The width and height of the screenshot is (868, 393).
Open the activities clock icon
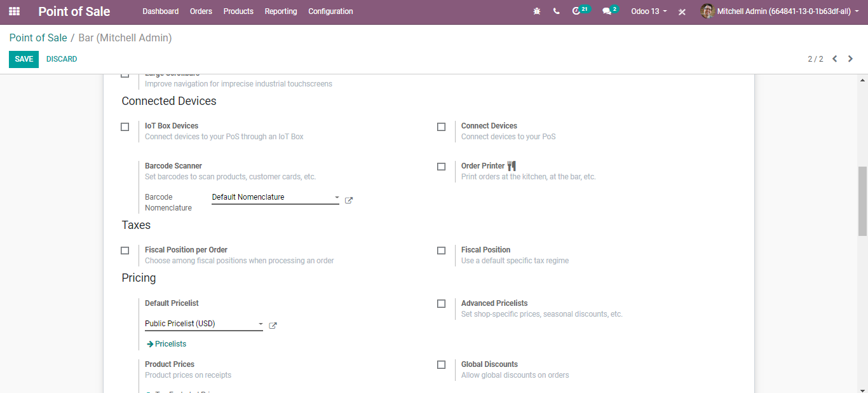[576, 11]
